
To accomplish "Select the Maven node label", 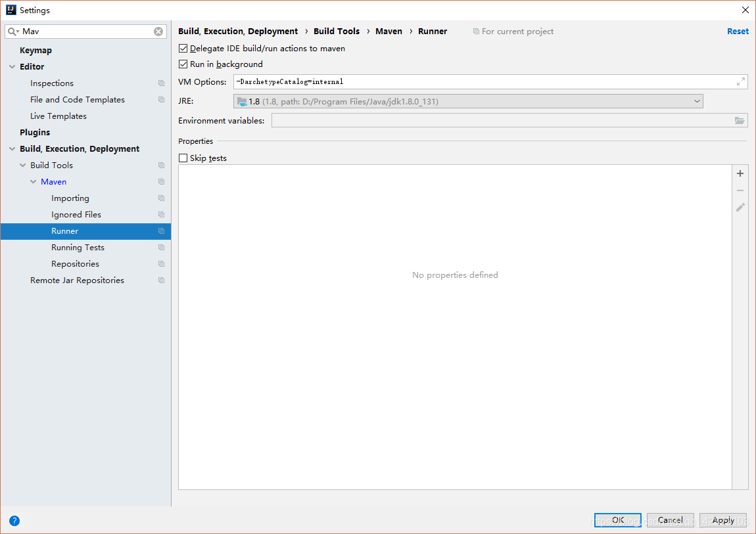I will [53, 181].
